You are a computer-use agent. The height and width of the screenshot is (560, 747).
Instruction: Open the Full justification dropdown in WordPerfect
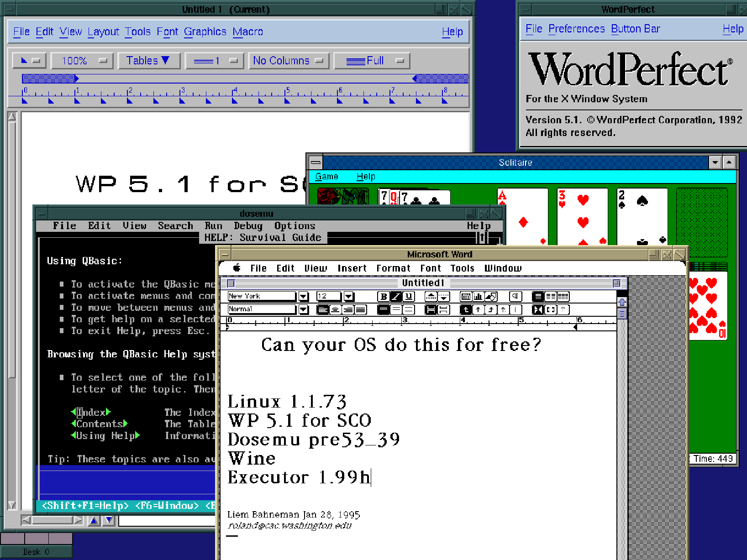[x=372, y=61]
